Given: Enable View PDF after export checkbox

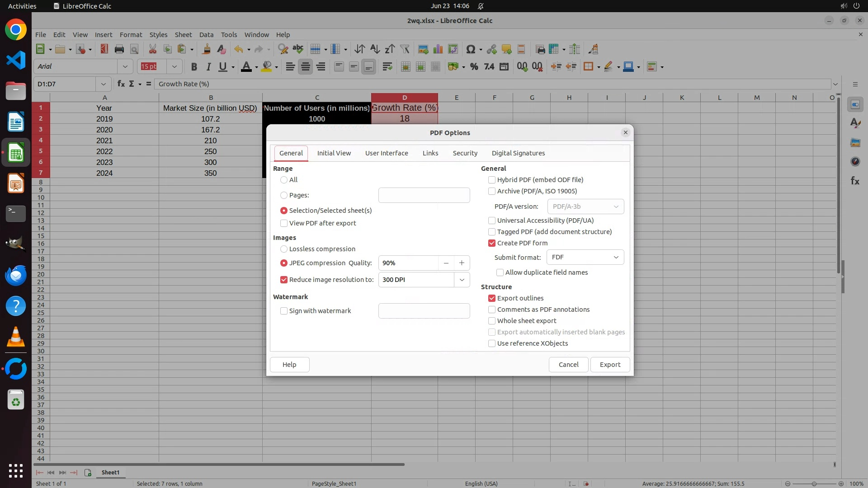Looking at the screenshot, I should coord(284,223).
